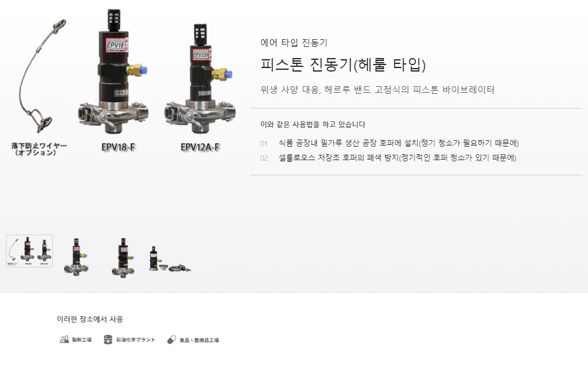Show the second thumbnail with single vibrator

[x=76, y=257]
